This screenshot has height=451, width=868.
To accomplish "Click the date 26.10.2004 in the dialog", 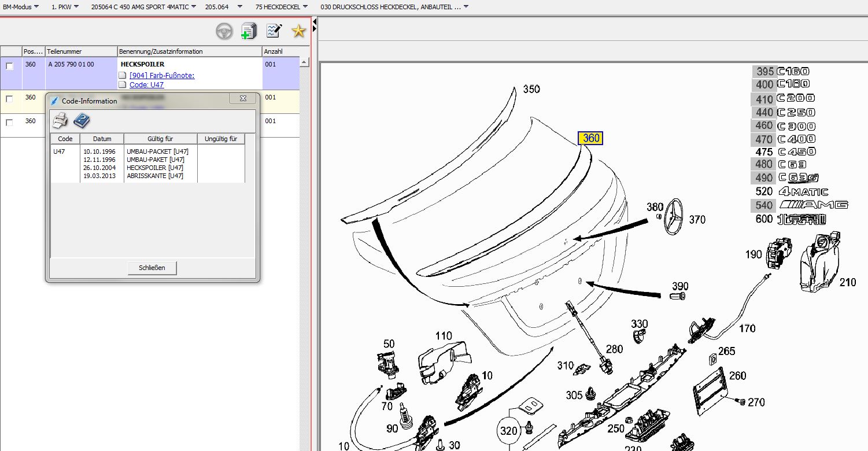I will click(99, 168).
